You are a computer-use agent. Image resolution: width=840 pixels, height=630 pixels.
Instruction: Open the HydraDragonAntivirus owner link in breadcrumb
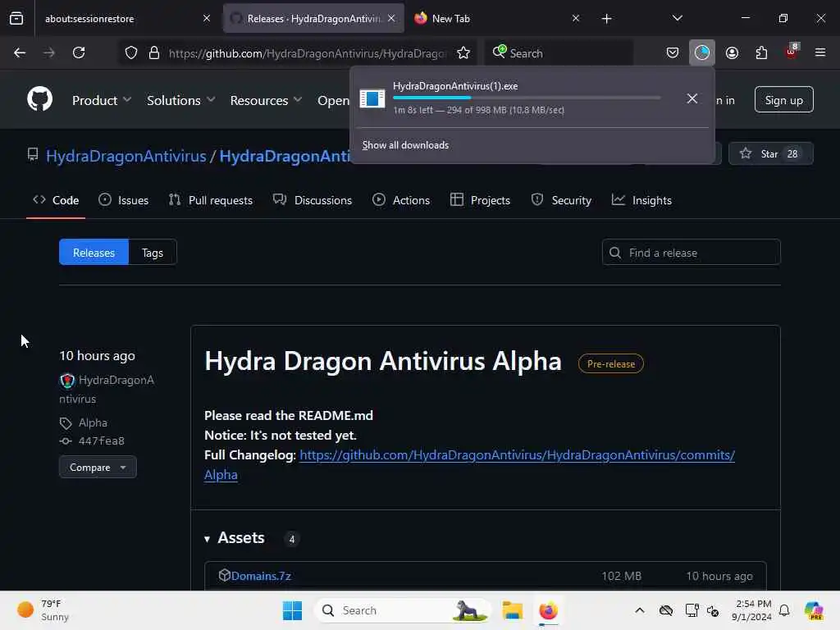126,156
